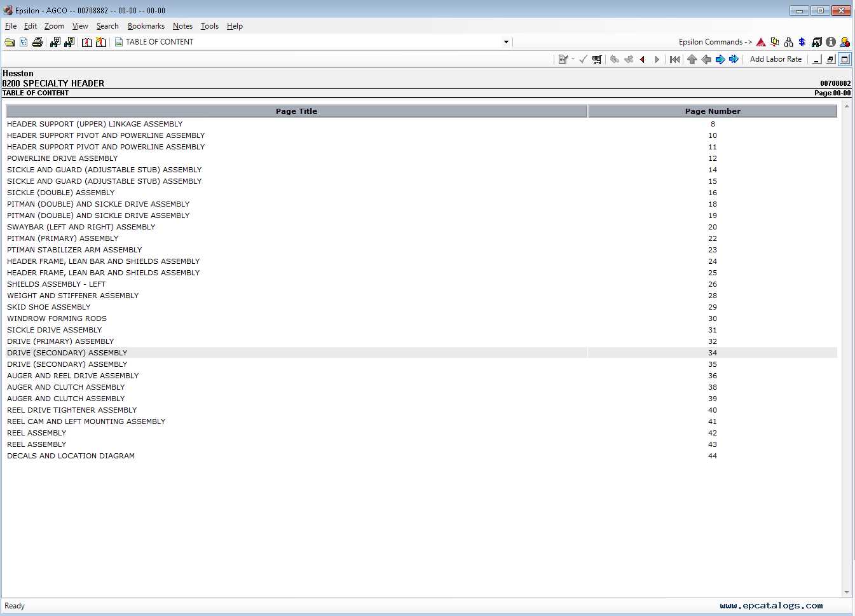This screenshot has width=855, height=616.
Task: Select HEADER SUPPORT (UPPER) LINKAGE ASSEMBLY row
Action: pyautogui.click(x=421, y=124)
